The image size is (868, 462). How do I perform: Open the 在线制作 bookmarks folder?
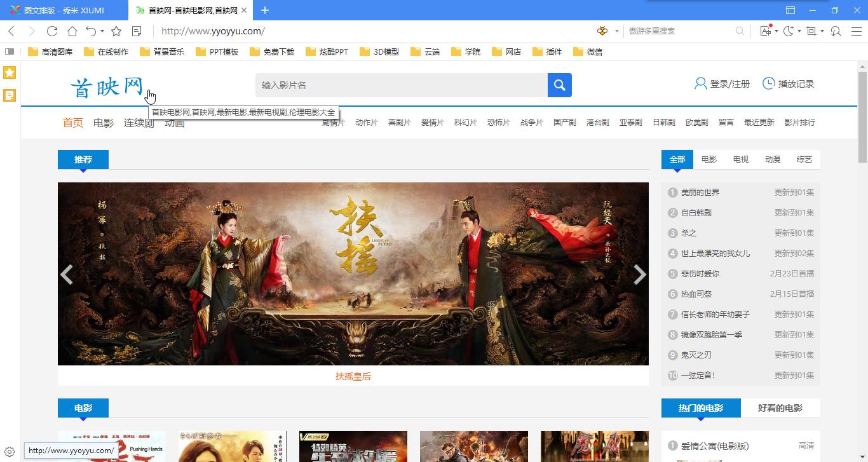click(105, 51)
